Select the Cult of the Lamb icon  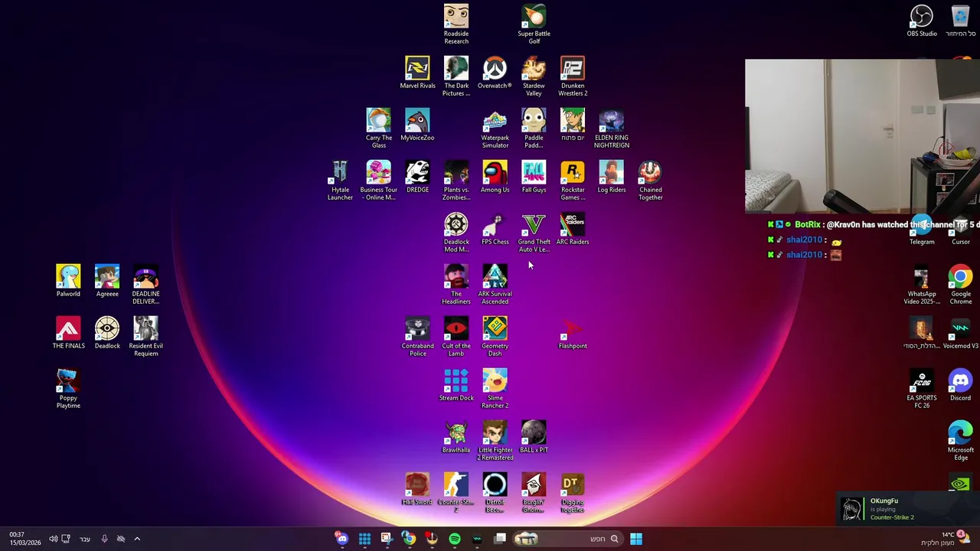coord(456,337)
